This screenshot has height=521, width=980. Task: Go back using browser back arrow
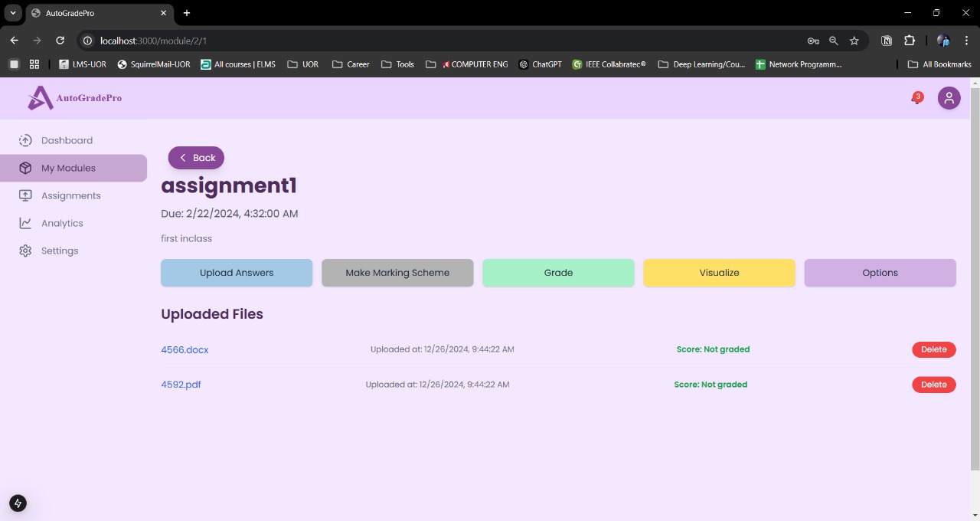pos(14,41)
